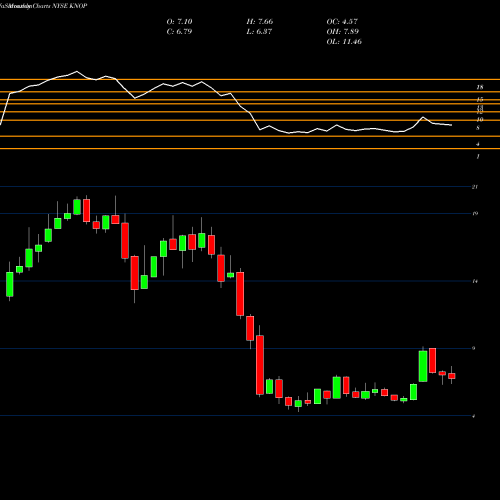Select the OH: 7.89 reading

pyautogui.click(x=343, y=32)
